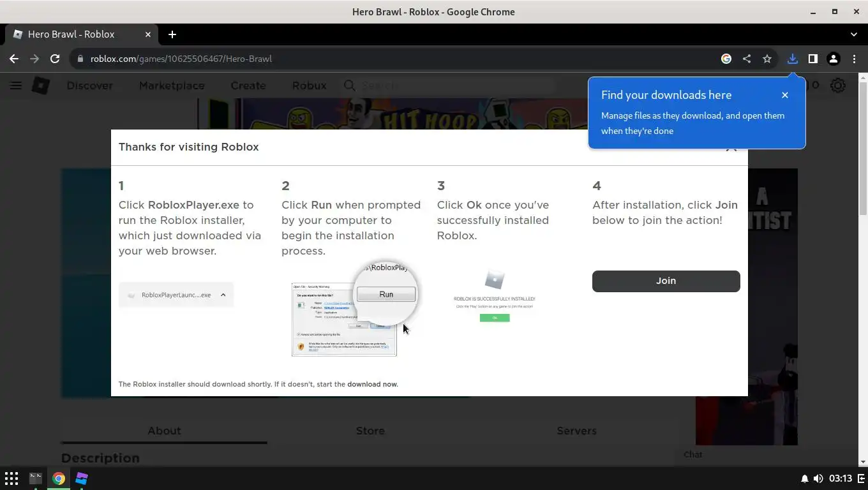
Task: Click the logout icon in the tray
Action: [861, 479]
